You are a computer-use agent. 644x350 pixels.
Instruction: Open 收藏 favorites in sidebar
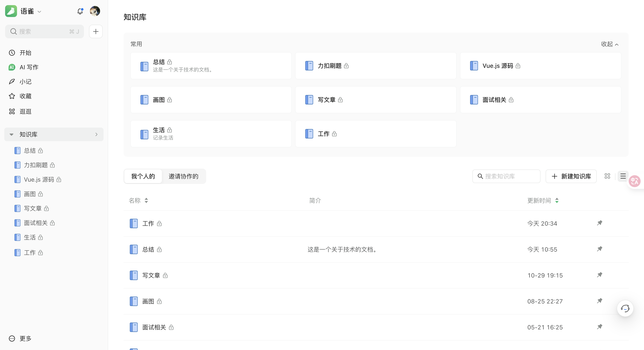point(26,96)
